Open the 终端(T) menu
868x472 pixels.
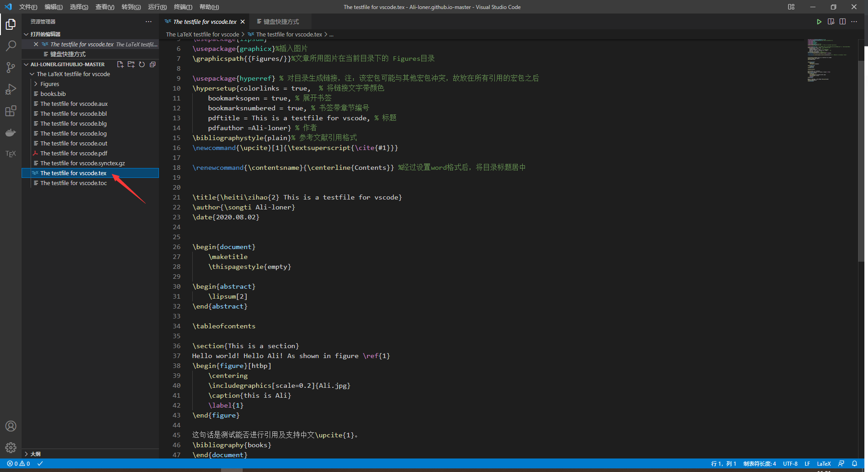[x=183, y=7]
